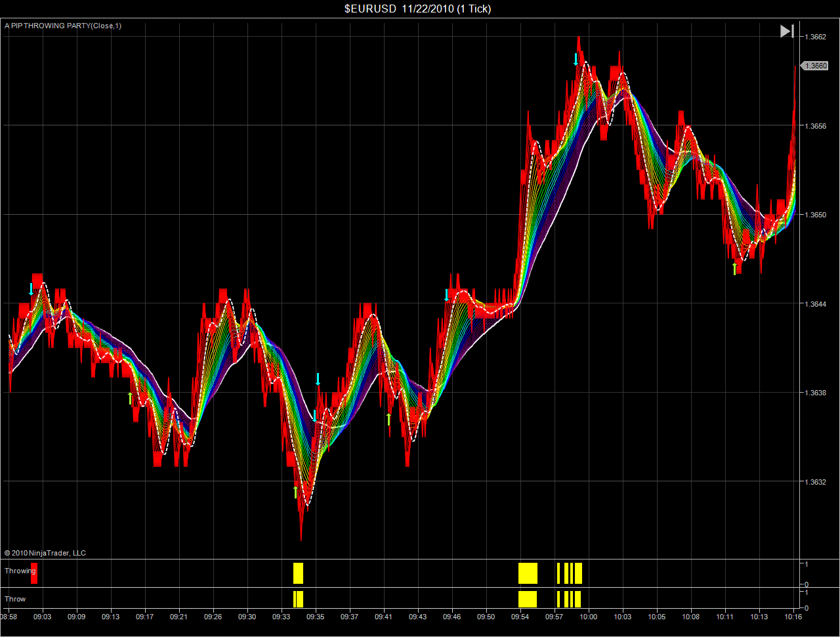Click the 09:26 time axis label
840x637 pixels.
[213, 617]
